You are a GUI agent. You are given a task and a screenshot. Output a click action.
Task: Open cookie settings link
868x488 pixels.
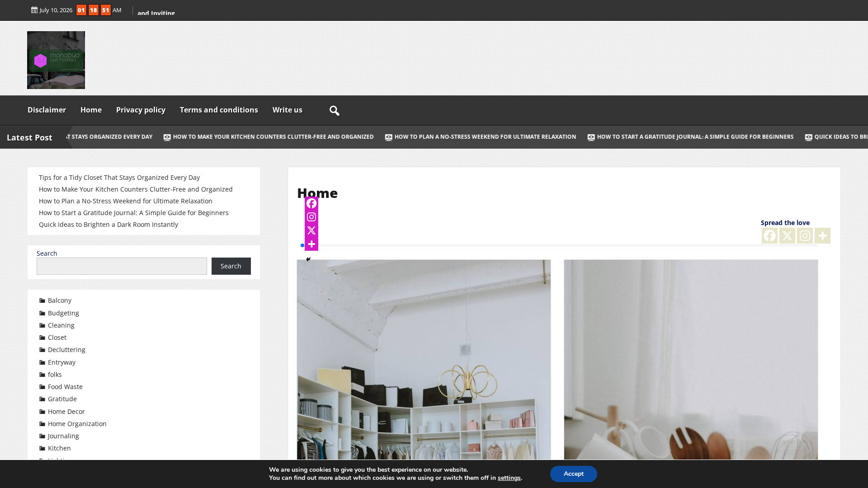(509, 478)
